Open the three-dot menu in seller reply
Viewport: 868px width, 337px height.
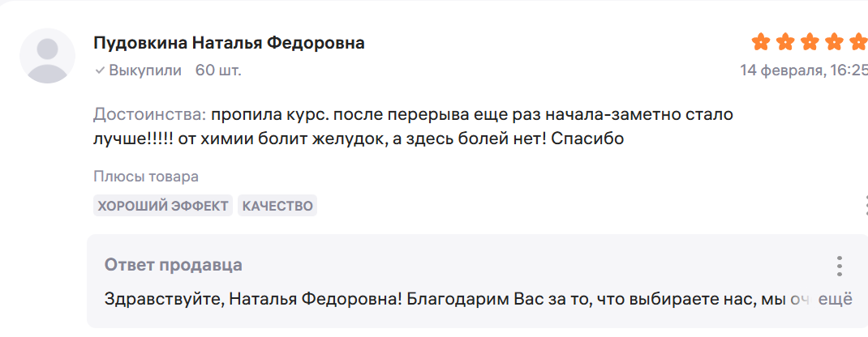tap(839, 266)
